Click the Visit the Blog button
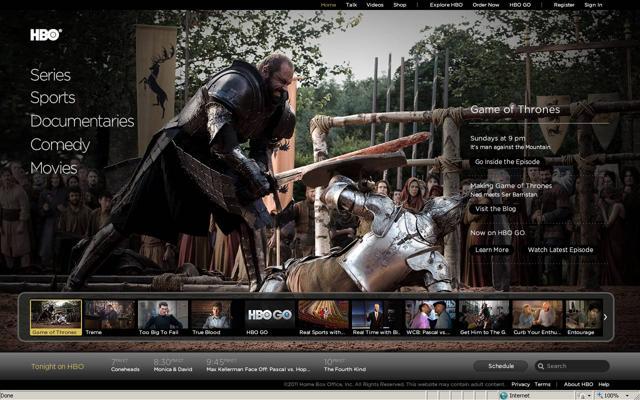The image size is (640, 400). pos(496,209)
